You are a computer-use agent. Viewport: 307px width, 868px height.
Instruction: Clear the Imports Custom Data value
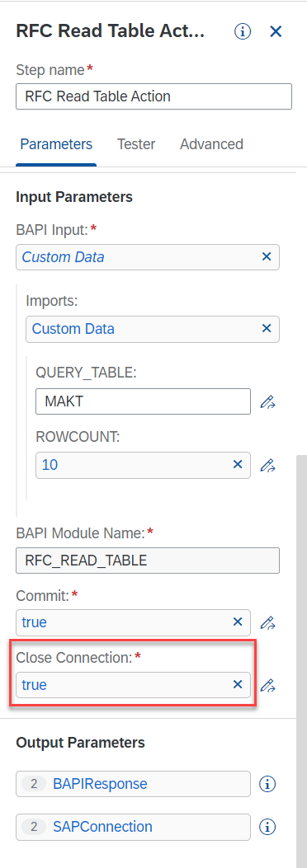point(267,329)
